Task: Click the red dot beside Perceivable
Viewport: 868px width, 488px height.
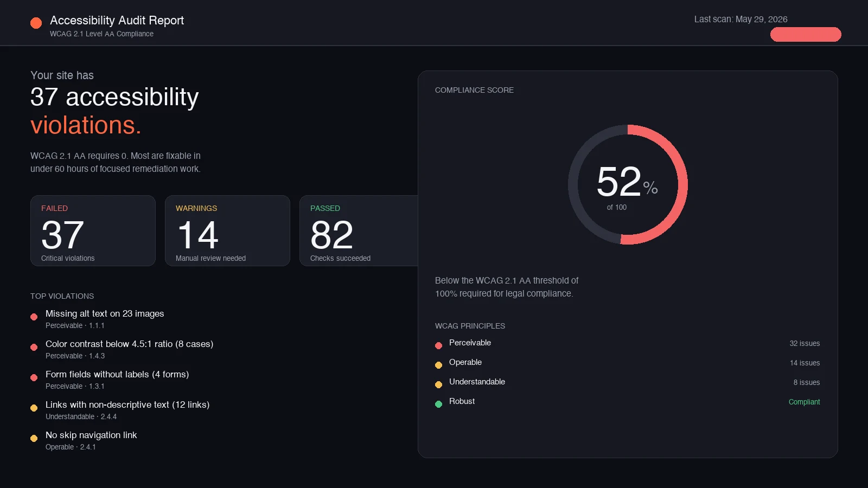Action: [438, 345]
